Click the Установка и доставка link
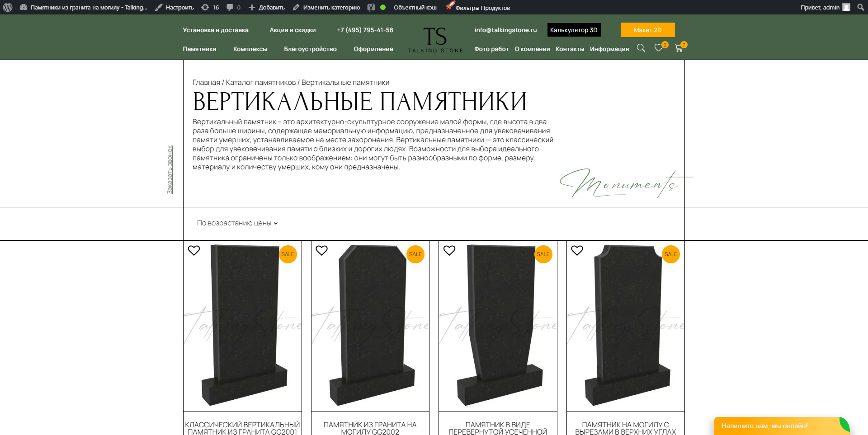Screen dimensions: 868x435 point(216,30)
